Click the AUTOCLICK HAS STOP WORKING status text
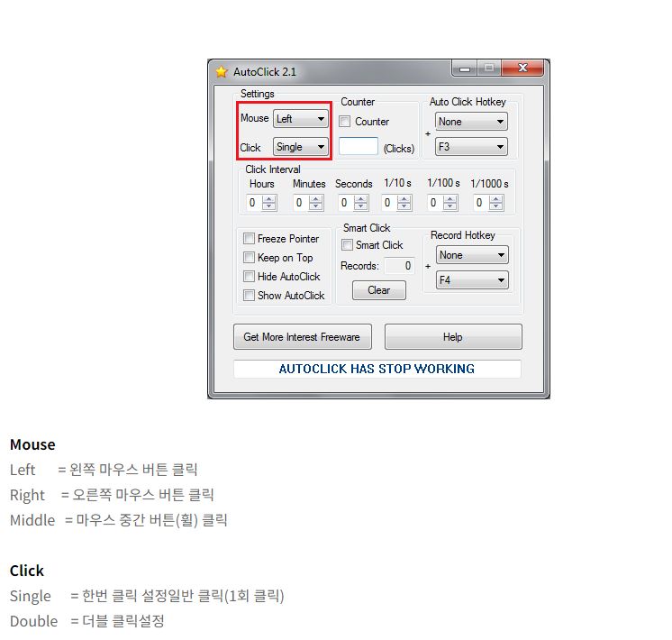This screenshot has width=672, height=640. point(377,369)
